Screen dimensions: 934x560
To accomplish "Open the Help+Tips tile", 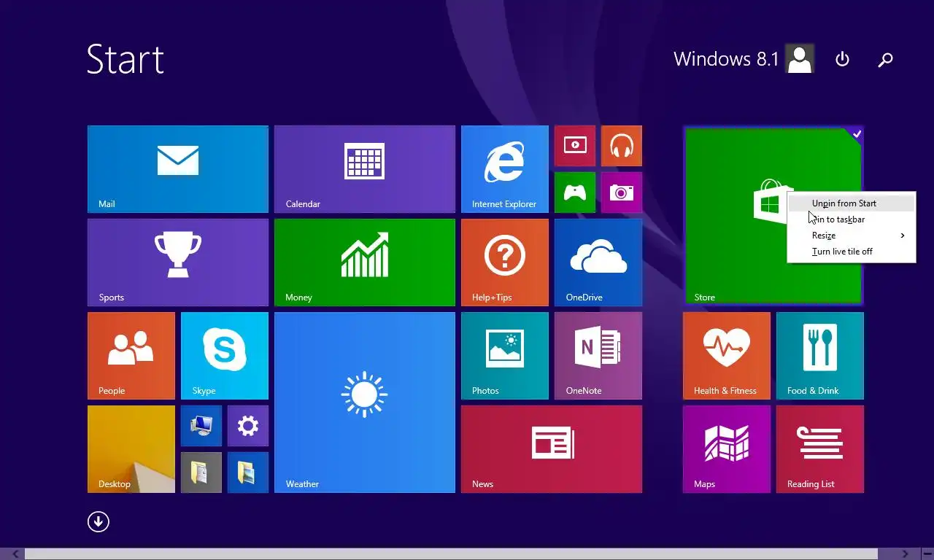I will (x=505, y=262).
